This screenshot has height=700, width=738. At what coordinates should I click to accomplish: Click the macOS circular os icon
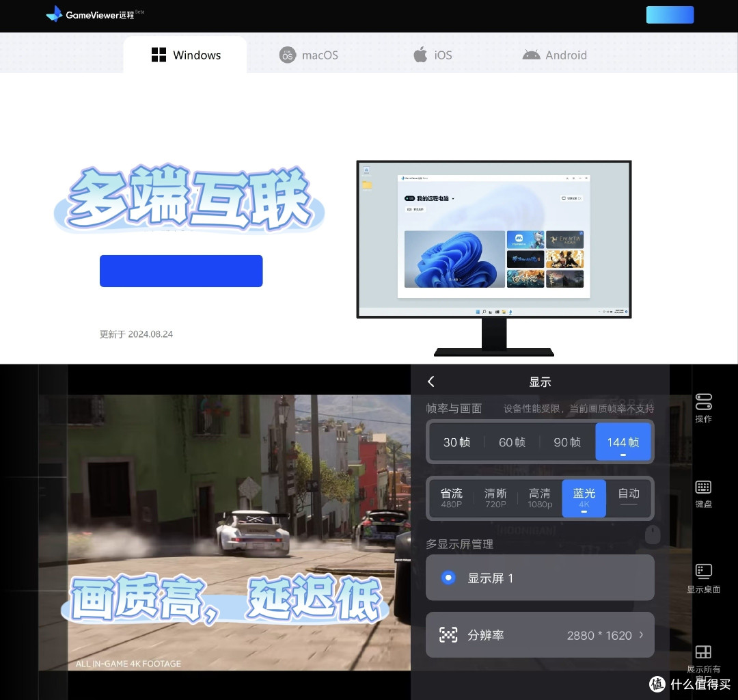coord(288,55)
